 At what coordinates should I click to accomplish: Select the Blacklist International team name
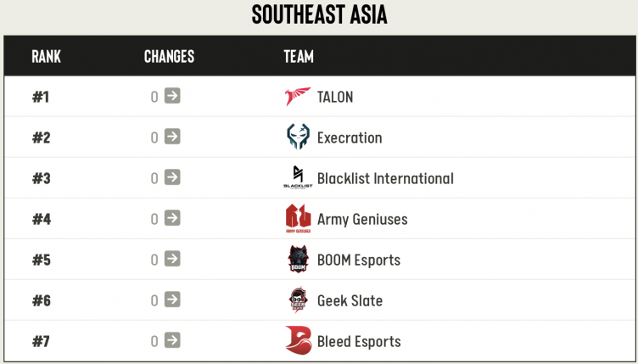[x=385, y=178]
